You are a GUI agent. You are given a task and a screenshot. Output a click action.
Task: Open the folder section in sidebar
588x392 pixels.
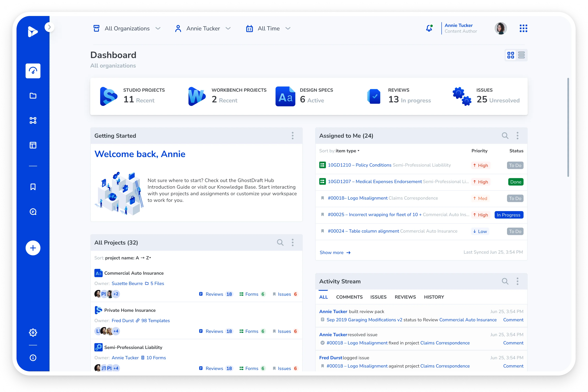coord(33,96)
